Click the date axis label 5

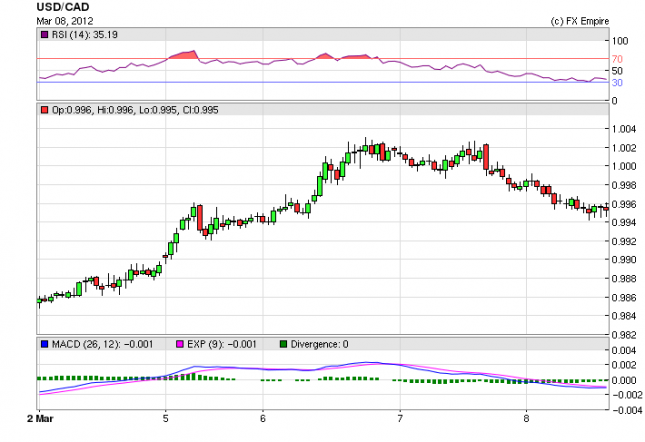tap(165, 419)
